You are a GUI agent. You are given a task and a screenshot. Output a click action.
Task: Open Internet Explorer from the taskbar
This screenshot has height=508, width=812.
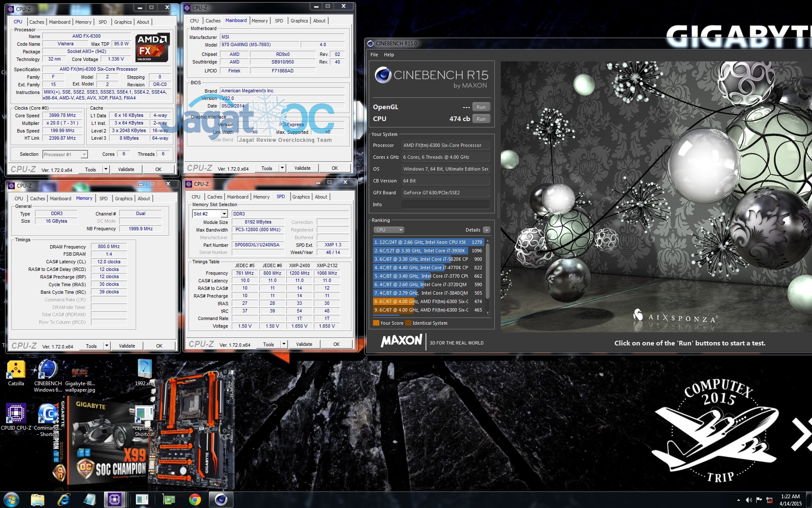pyautogui.click(x=63, y=500)
